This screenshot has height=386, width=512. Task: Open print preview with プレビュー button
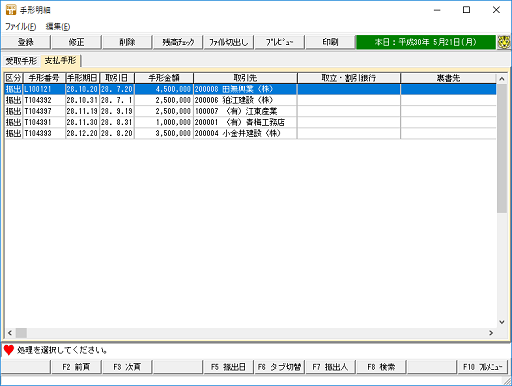pyautogui.click(x=279, y=42)
